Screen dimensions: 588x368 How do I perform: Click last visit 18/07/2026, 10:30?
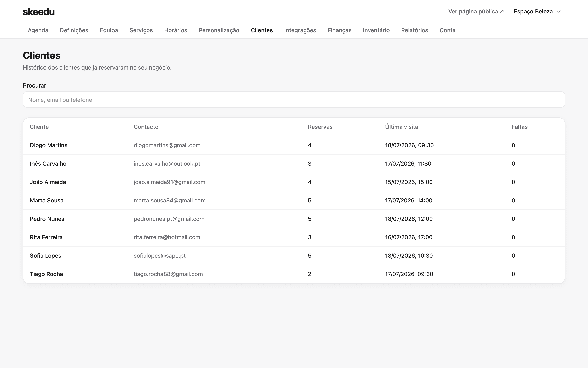(x=409, y=256)
